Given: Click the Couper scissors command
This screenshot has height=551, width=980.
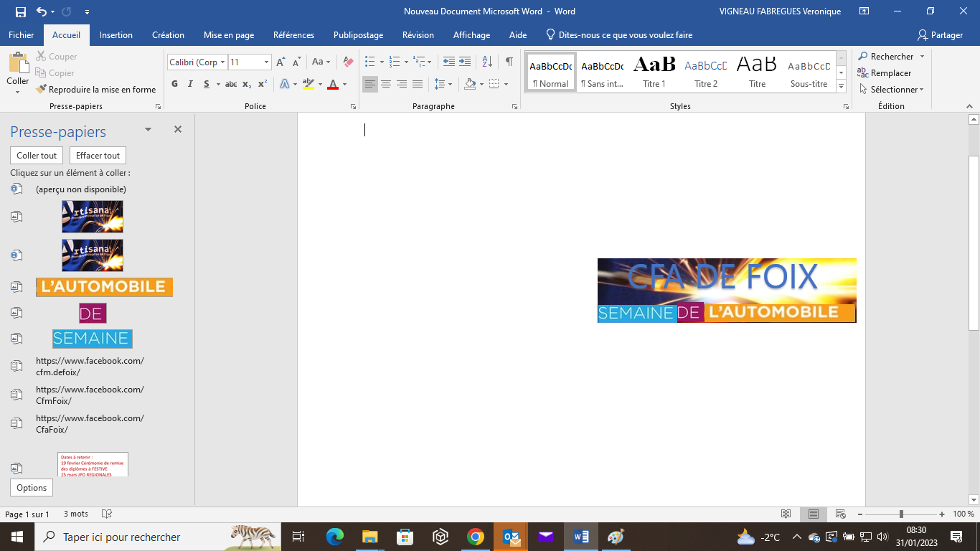Looking at the screenshot, I should (x=56, y=57).
